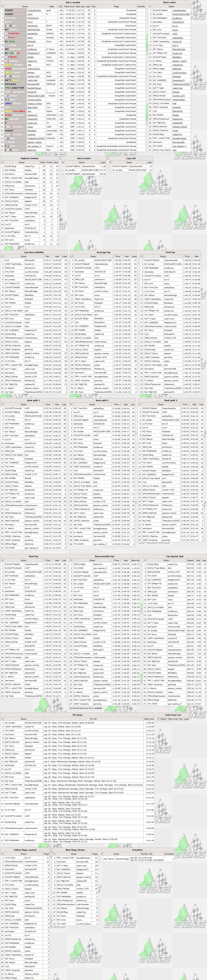The image size is (207, 980).
Task: Open steven_martin link in Start order table
Action: pos(180,61)
